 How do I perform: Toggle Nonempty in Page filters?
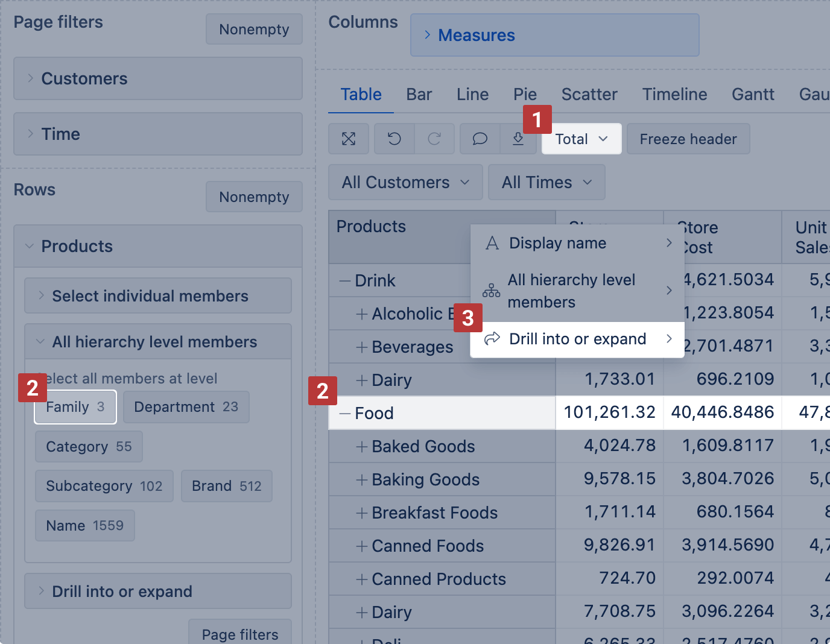click(x=254, y=30)
